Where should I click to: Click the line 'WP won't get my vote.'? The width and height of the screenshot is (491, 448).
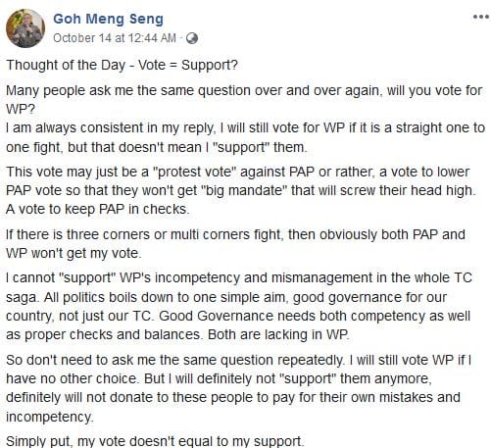pos(74,253)
